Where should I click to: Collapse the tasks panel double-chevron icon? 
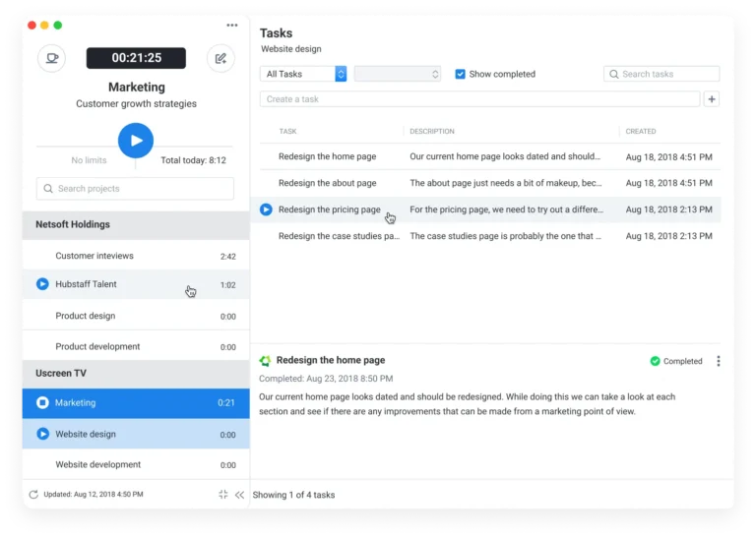(239, 495)
